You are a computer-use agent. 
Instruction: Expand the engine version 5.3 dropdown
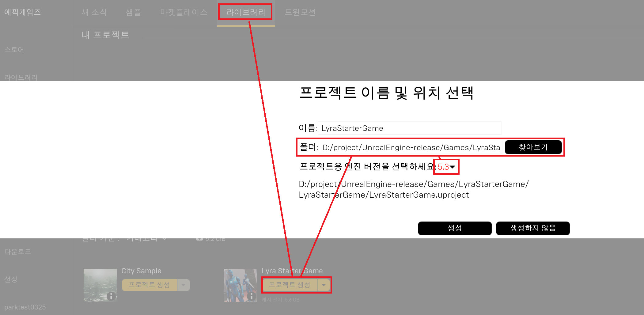pyautogui.click(x=447, y=167)
